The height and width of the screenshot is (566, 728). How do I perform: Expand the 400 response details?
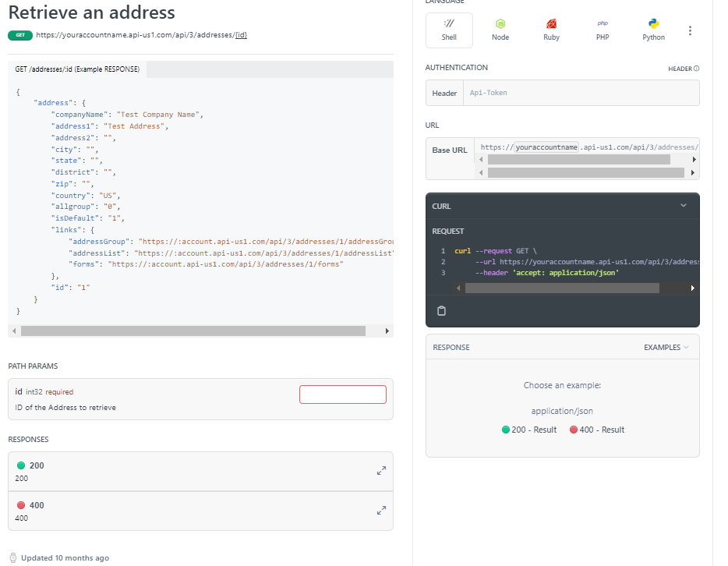pyautogui.click(x=381, y=511)
